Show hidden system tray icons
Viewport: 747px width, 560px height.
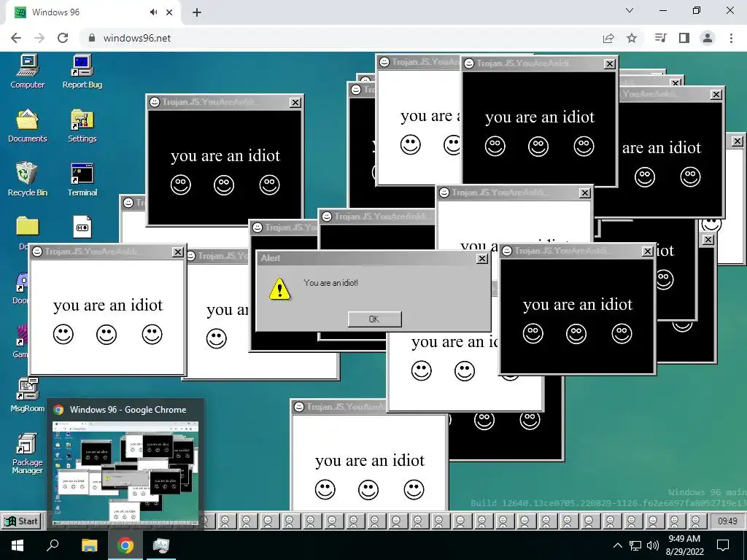(617, 545)
